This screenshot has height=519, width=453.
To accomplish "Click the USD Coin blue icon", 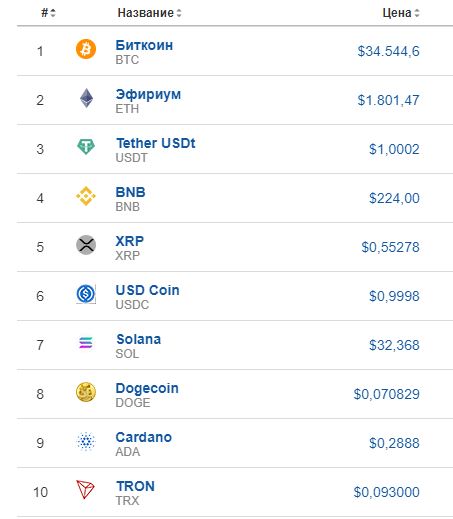I will [86, 294].
